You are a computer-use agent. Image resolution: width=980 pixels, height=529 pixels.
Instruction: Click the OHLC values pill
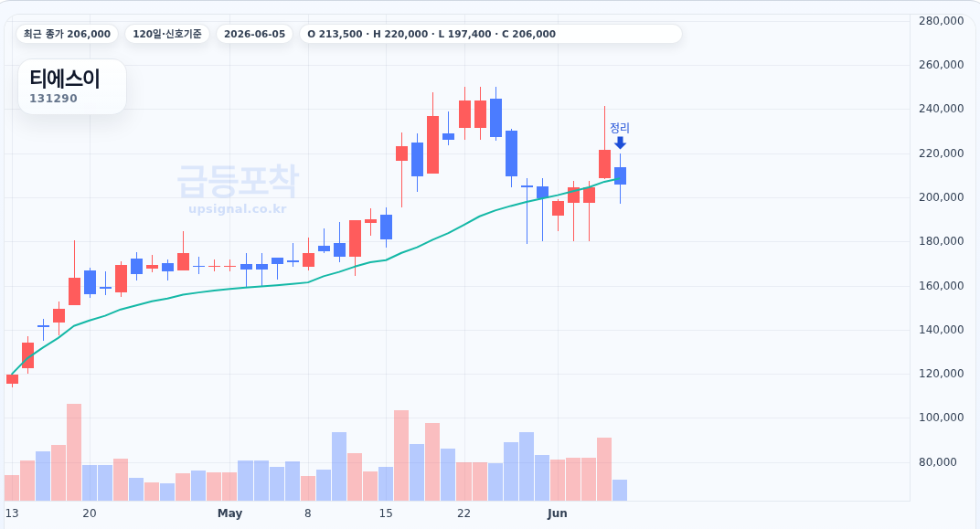491,34
